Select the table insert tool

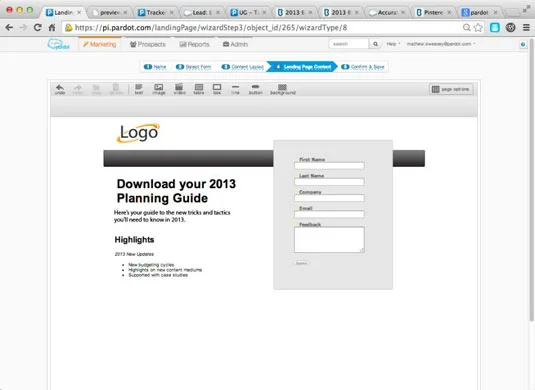pos(199,89)
